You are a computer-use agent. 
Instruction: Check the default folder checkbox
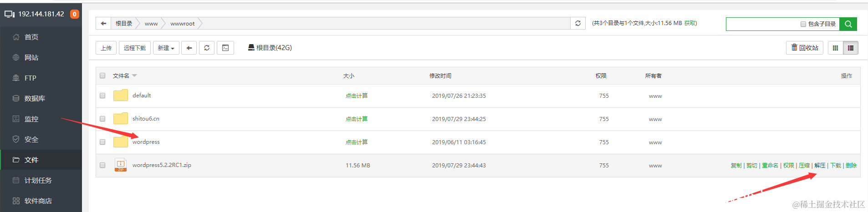[x=102, y=96]
